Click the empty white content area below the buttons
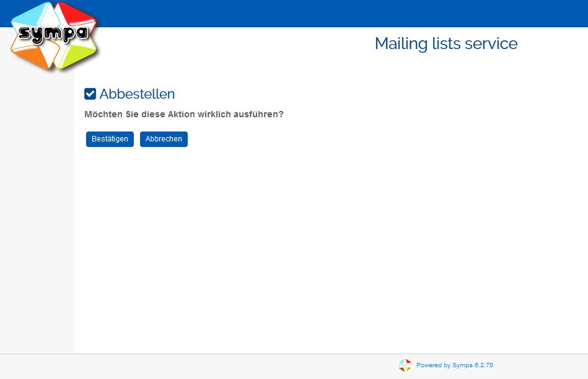 click(328, 248)
